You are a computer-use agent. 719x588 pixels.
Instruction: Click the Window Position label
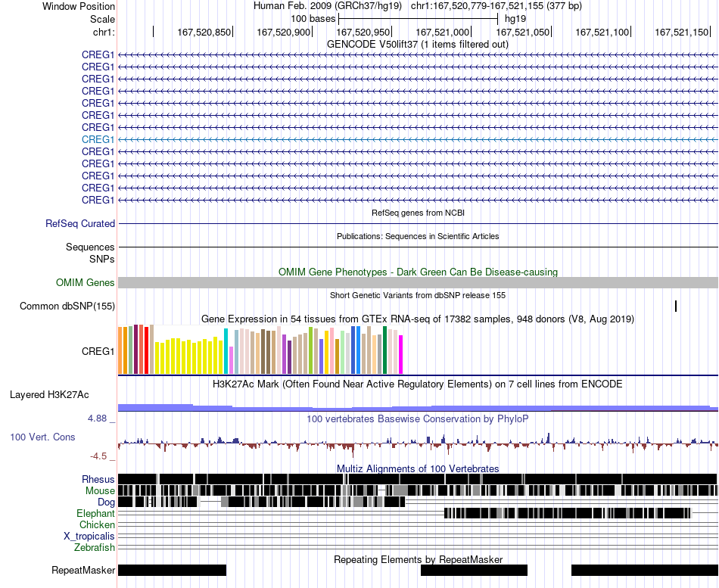(x=79, y=6)
